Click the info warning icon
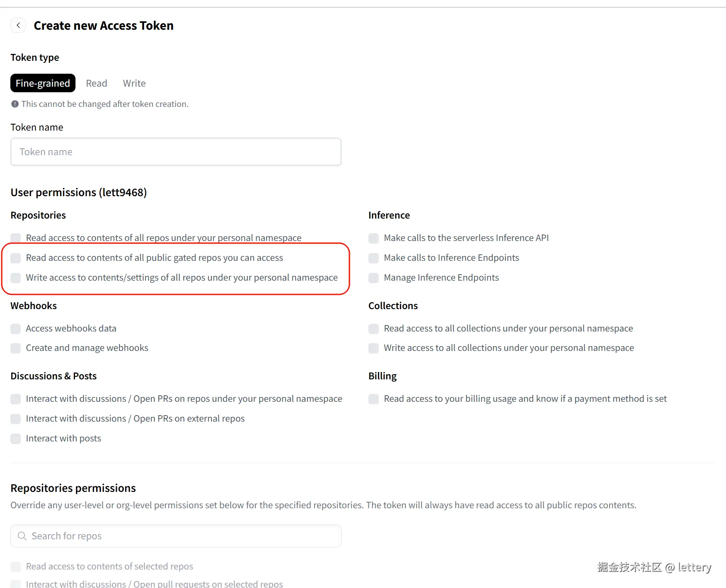 pos(15,104)
